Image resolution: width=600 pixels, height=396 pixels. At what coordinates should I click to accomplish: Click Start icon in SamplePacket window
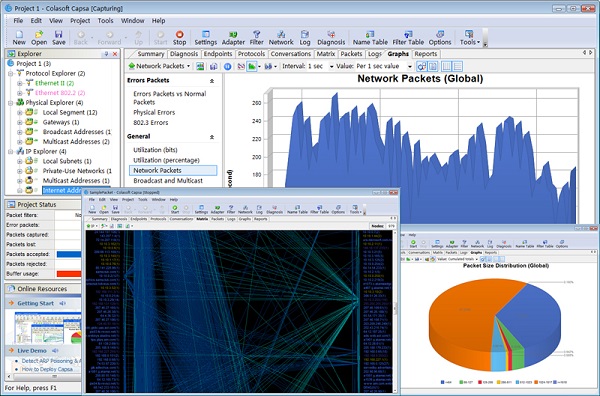(174, 209)
